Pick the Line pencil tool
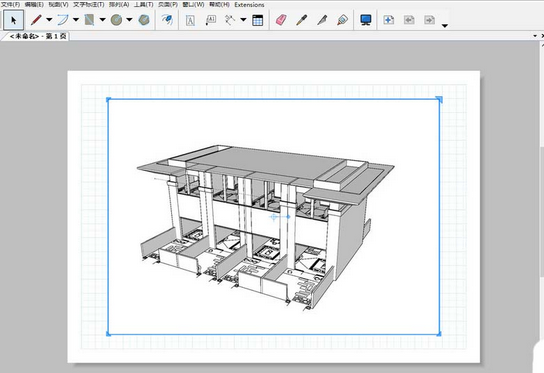The image size is (544, 373). pyautogui.click(x=36, y=20)
